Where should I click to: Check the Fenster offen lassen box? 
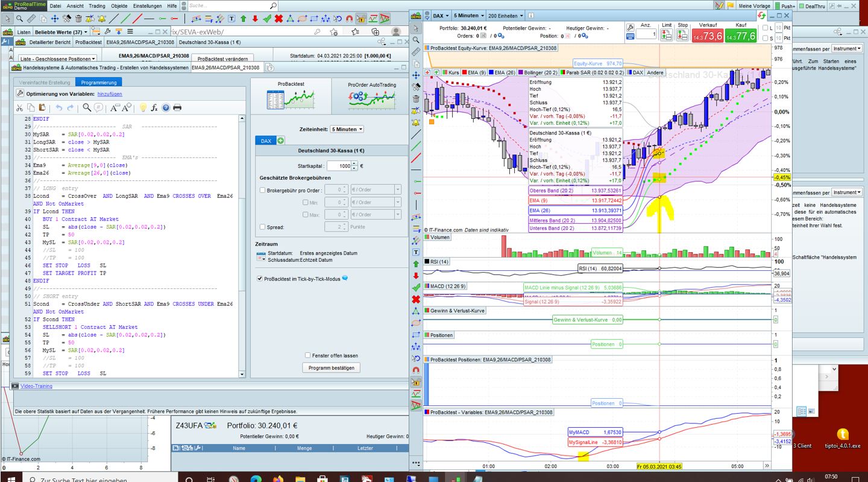point(307,355)
